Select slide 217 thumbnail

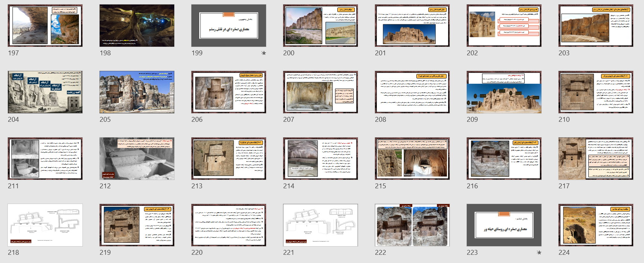(596, 159)
